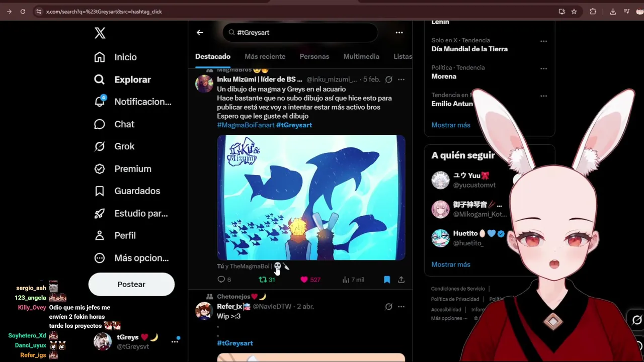Open more options on Refer_lx post
Image resolution: width=644 pixels, height=362 pixels.
401,306
